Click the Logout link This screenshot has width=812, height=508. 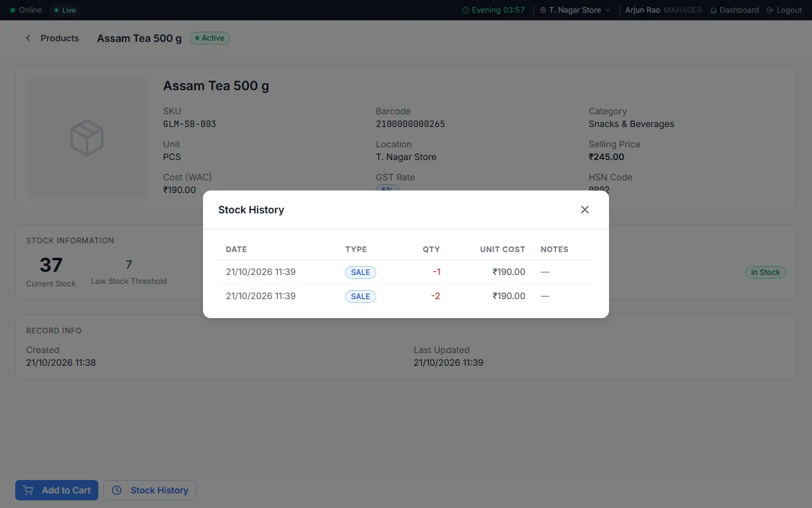tap(785, 10)
